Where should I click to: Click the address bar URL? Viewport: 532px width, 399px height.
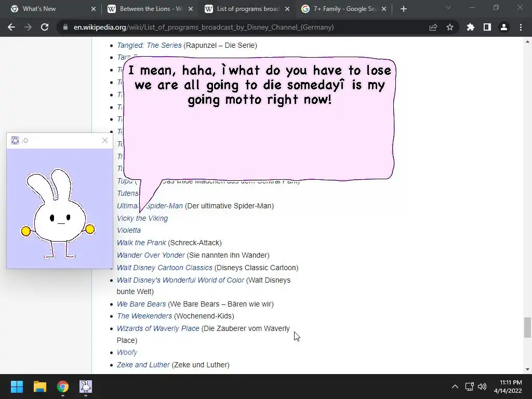pos(204,27)
